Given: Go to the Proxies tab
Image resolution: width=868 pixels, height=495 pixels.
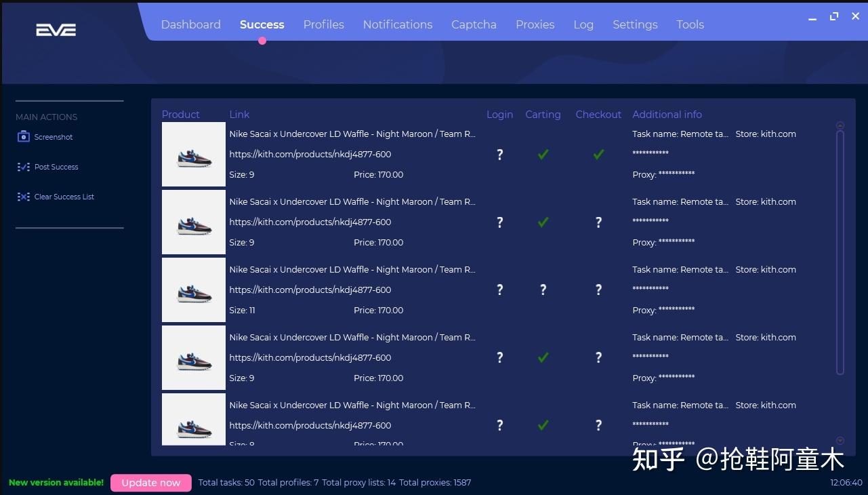Looking at the screenshot, I should [x=535, y=24].
